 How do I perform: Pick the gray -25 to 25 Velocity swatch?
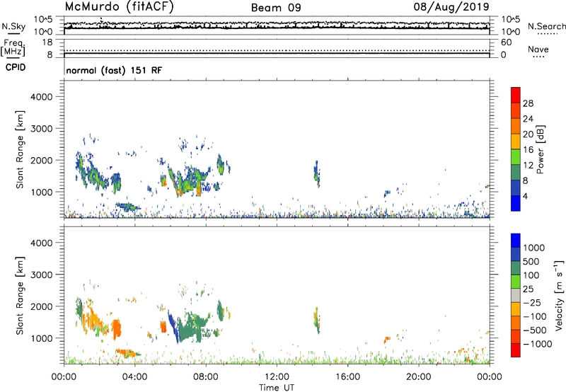point(516,295)
